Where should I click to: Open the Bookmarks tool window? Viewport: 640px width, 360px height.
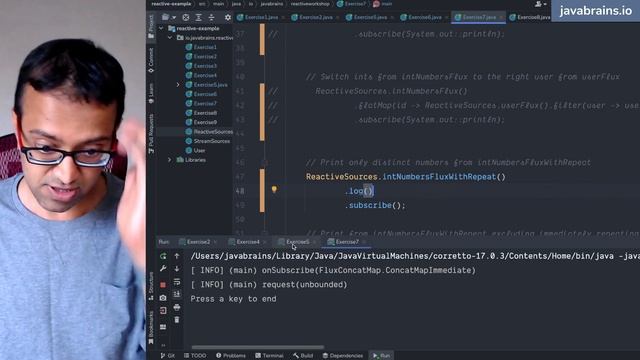[x=151, y=327]
